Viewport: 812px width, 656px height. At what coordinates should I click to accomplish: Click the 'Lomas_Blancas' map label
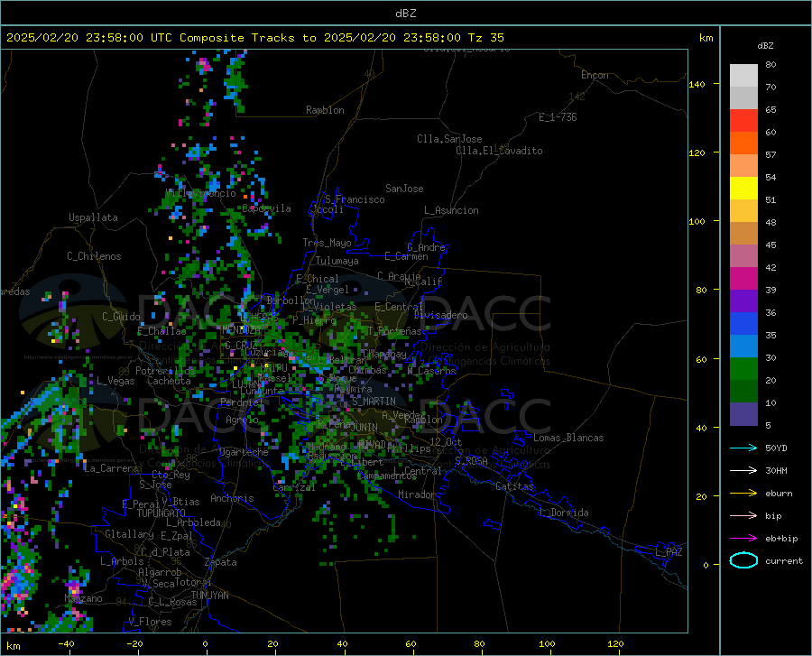point(568,438)
